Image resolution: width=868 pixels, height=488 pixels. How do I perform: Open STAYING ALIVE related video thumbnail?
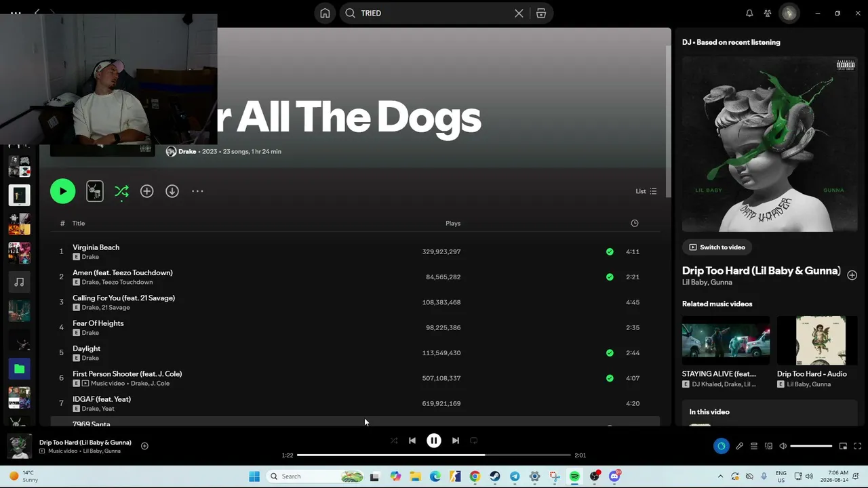[726, 340]
